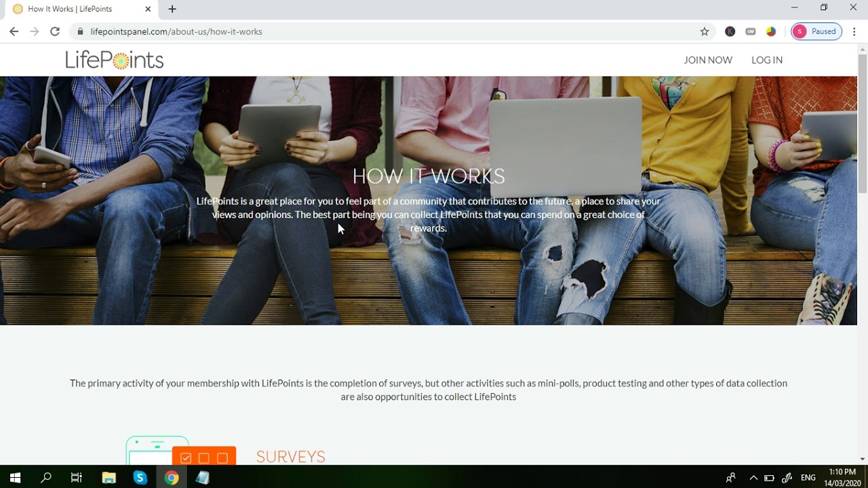Click the ENG language indicator
This screenshot has height=488, width=868.
tap(808, 477)
